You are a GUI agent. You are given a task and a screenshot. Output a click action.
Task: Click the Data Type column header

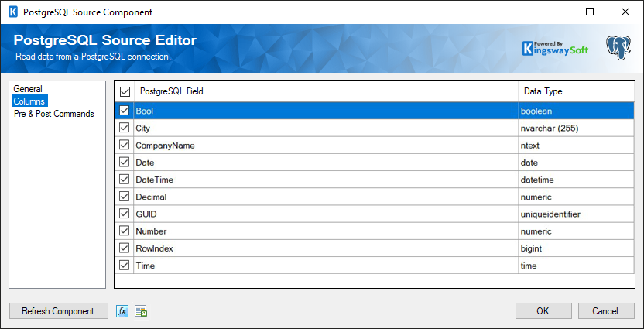coord(577,91)
